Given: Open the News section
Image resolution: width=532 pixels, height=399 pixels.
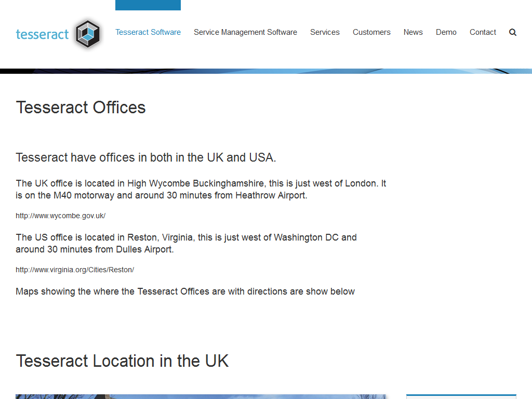Looking at the screenshot, I should click(x=413, y=32).
